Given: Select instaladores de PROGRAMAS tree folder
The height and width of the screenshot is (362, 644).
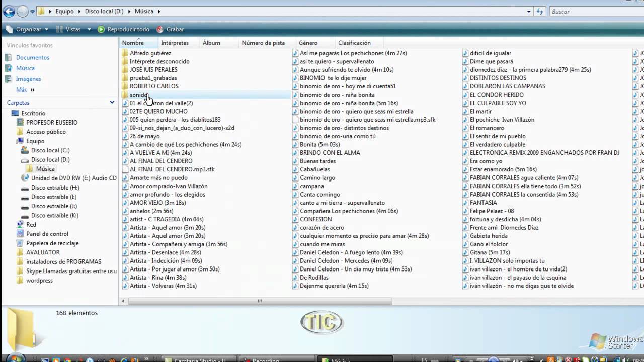Looking at the screenshot, I should coord(63,262).
